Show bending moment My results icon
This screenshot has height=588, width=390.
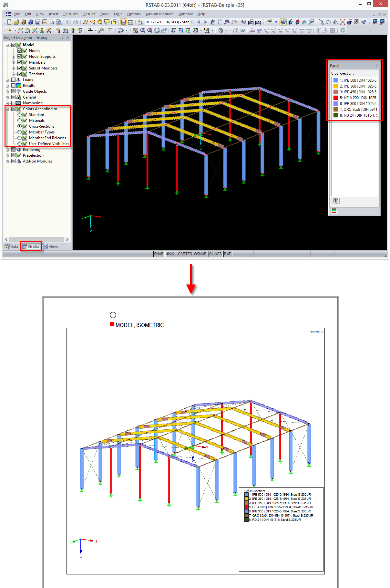pos(287,30)
